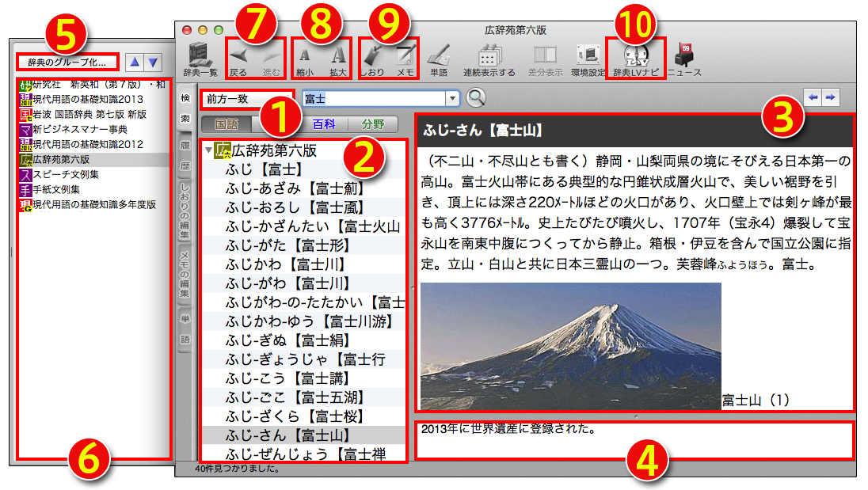Open the メモの編集 side tab

185,275
